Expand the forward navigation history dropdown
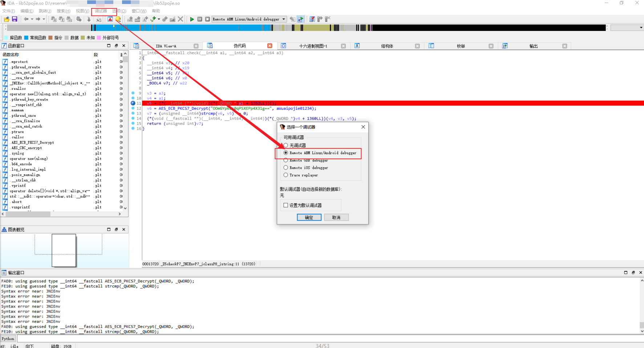 coord(44,19)
